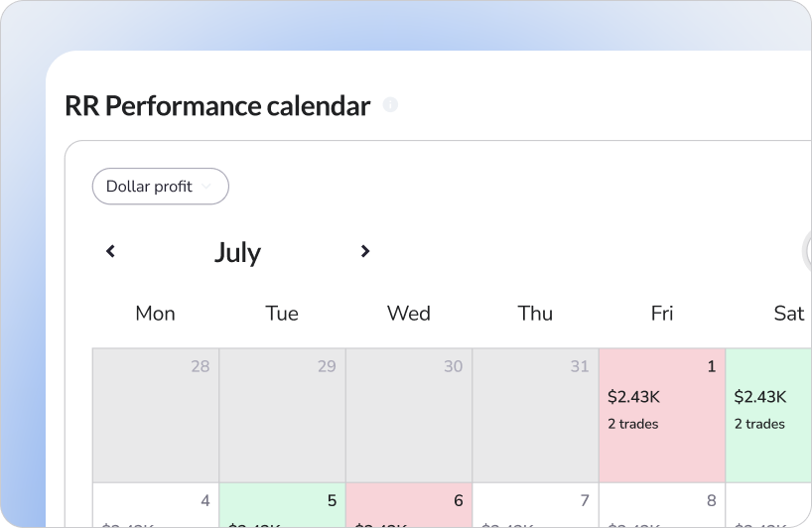Select greyed-out day 29 cell

tap(282, 416)
